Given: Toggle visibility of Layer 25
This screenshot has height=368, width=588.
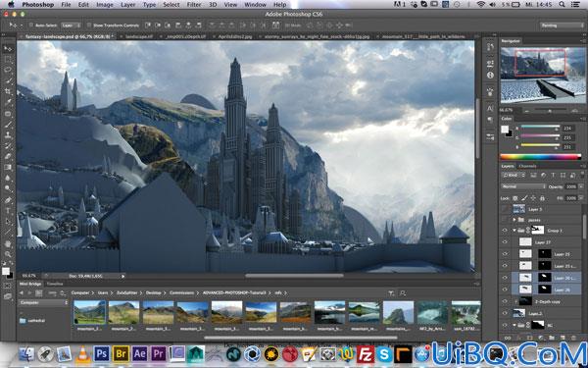Looking at the screenshot, I should pos(505,254).
